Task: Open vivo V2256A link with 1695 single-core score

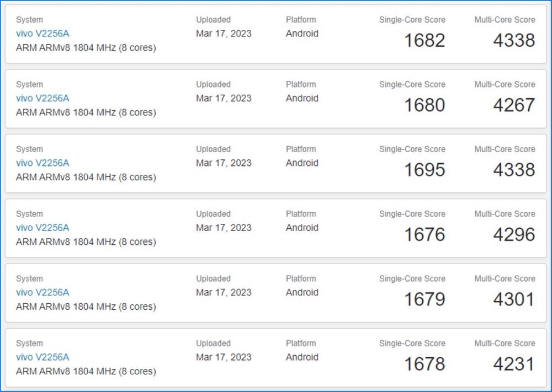Action: (x=43, y=163)
